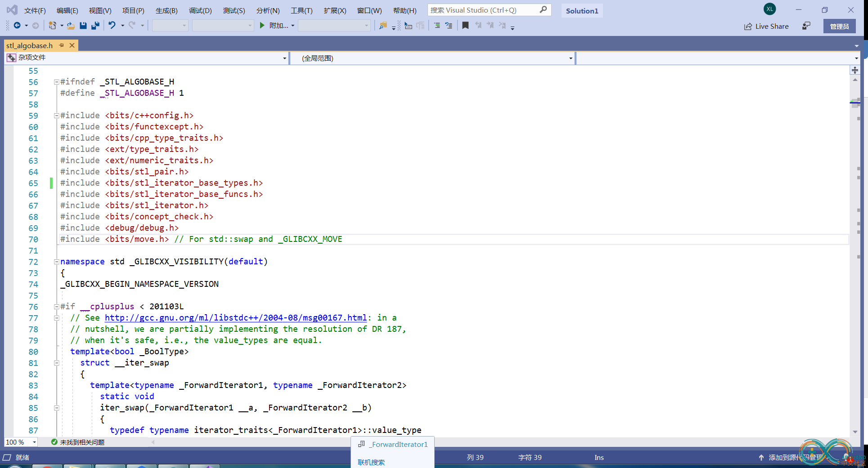Click the feedback icon next to Live Share

click(806, 26)
